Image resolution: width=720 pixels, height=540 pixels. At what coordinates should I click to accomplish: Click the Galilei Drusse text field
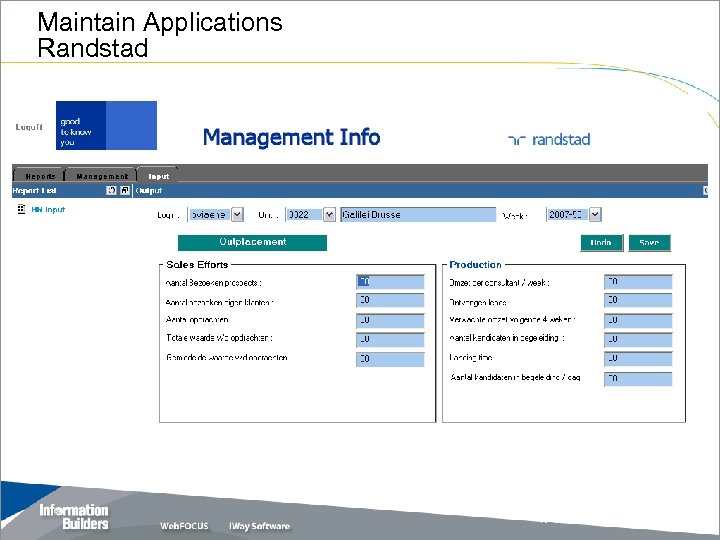click(418, 214)
